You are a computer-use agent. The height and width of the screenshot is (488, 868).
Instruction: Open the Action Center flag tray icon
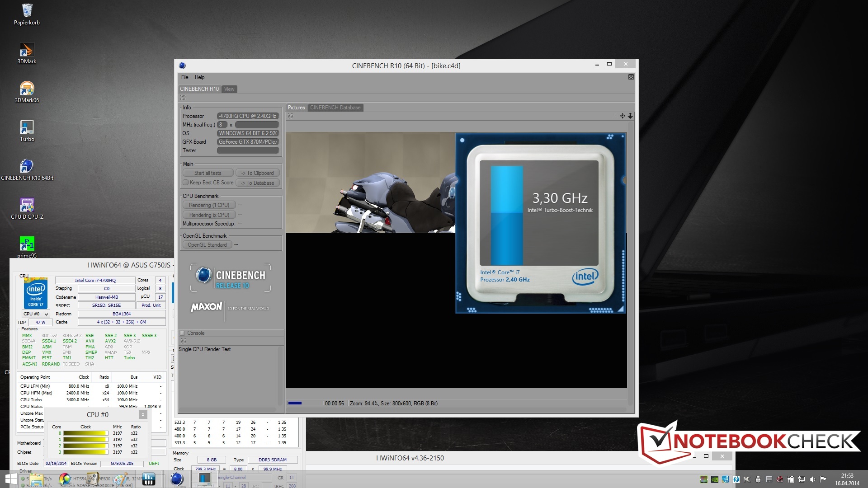(x=823, y=479)
